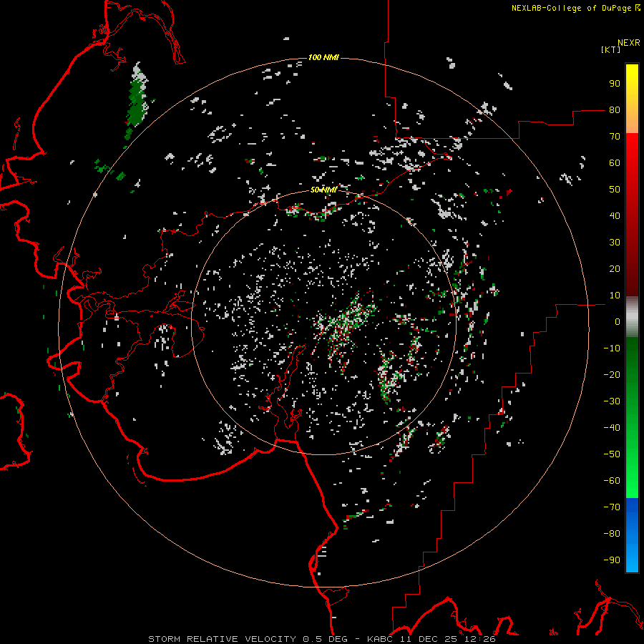Click the -90 value on the velocity scale
This screenshot has width=644, height=644.
[612, 560]
